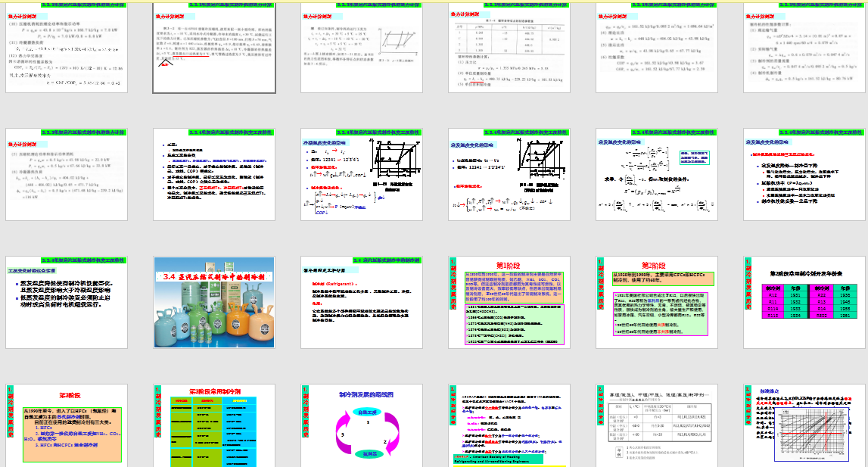Click the slide mentioning ASHRAE in green highlight
Viewport: 868px width, 467px height.
[x=509, y=428]
